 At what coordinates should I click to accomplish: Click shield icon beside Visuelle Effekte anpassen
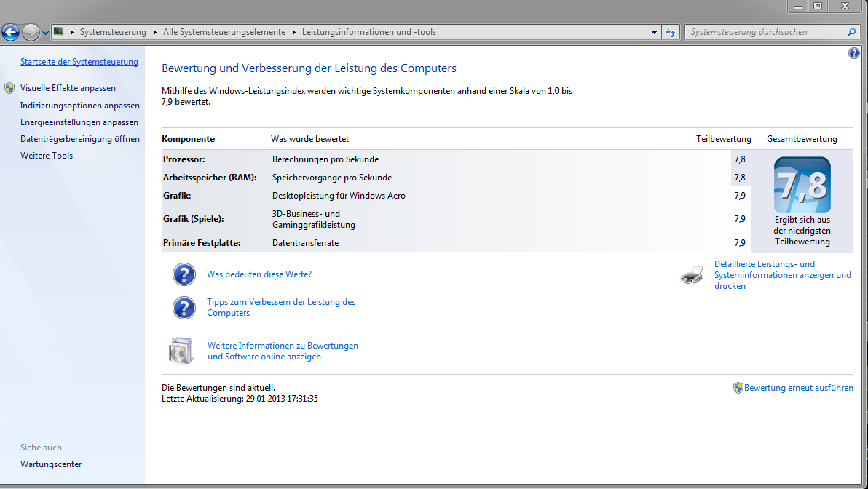pos(9,88)
